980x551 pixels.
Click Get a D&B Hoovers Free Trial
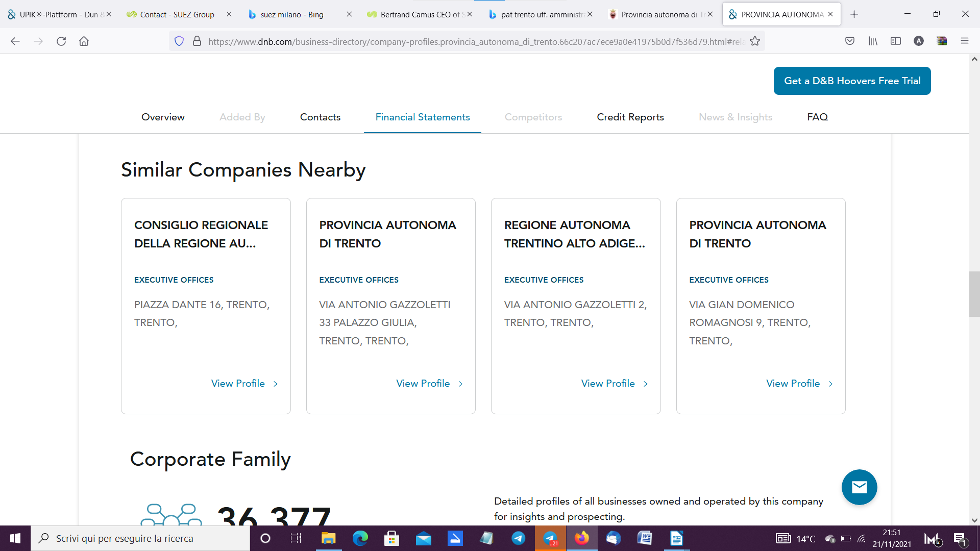[x=852, y=81]
